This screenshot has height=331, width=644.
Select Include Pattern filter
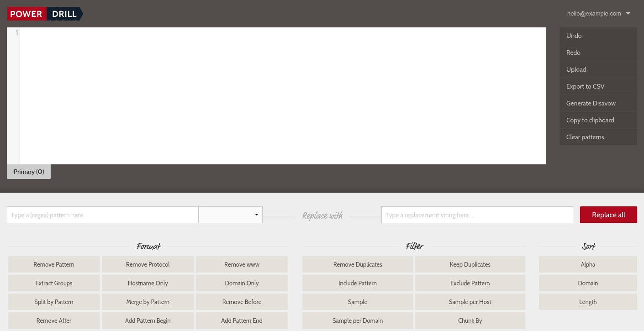tap(358, 283)
